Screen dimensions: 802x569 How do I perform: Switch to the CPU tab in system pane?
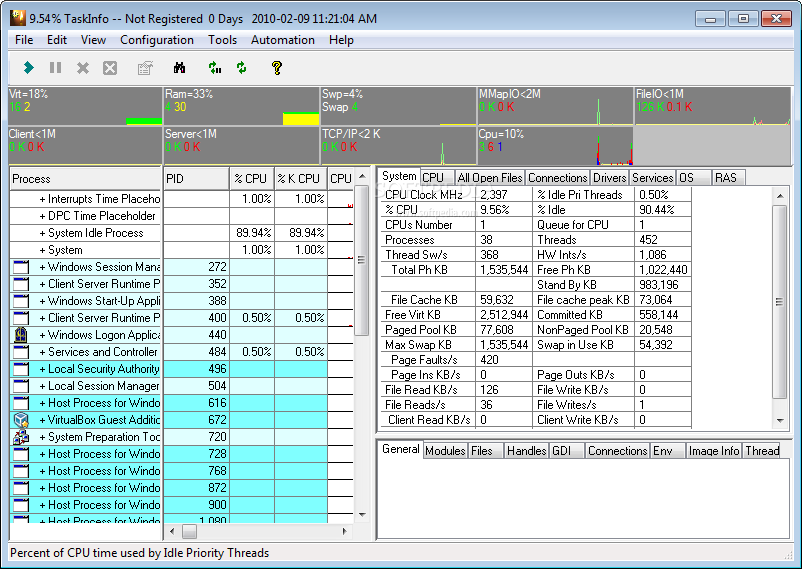tap(437, 178)
